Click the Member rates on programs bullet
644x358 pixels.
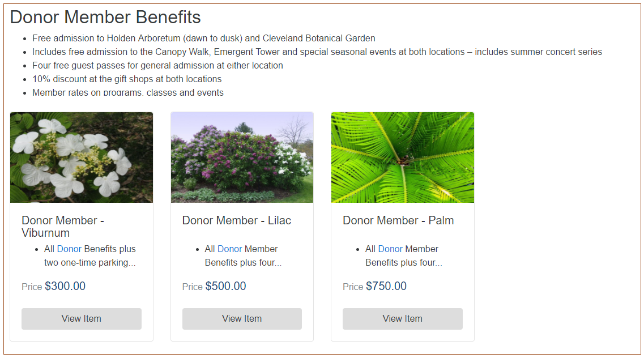coord(128,92)
